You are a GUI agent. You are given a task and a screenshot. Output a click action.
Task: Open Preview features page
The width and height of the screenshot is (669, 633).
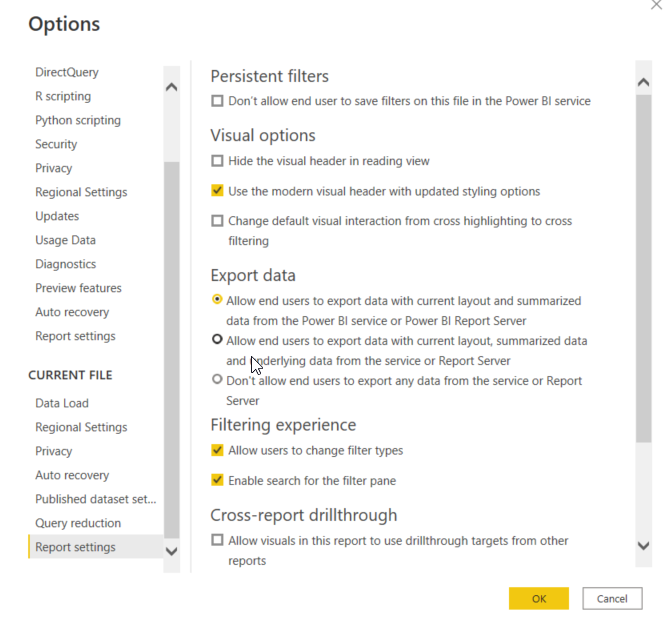click(x=79, y=288)
